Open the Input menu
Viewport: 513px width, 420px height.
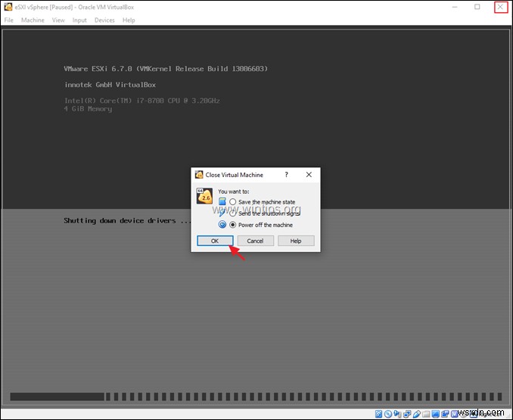click(79, 20)
